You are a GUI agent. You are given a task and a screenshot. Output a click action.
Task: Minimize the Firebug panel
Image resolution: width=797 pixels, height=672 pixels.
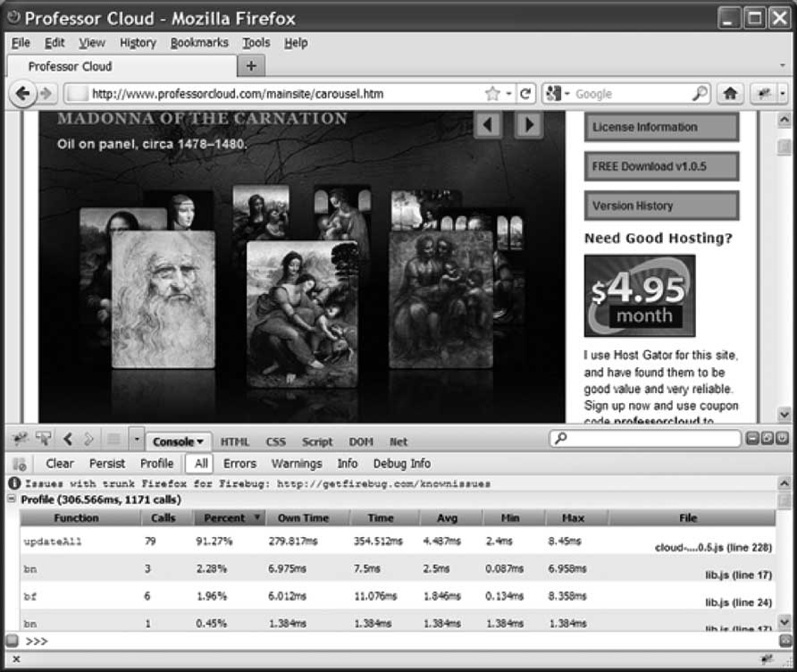752,438
